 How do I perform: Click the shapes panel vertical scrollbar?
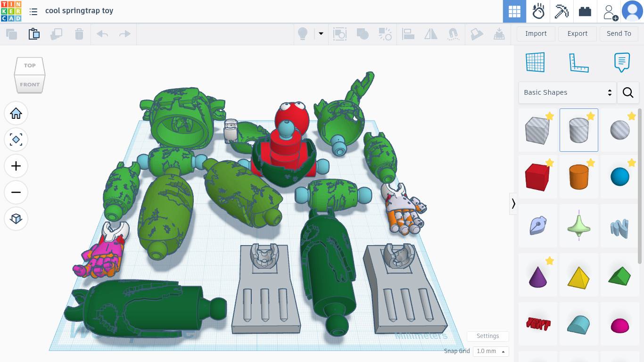pos(640,186)
